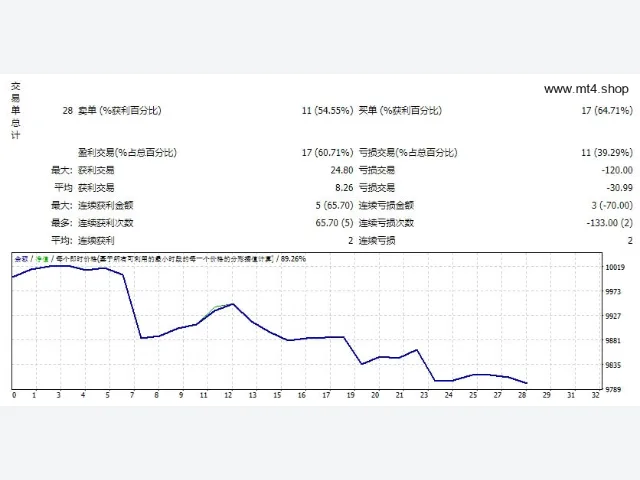The image size is (640, 480).
Task: Select the 卖单 (%获利百分比) label
Action: click(120, 111)
